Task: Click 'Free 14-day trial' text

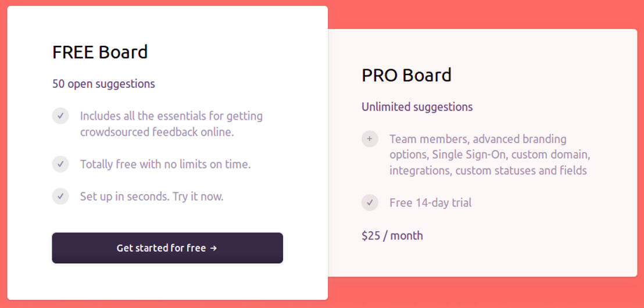Action: (x=431, y=203)
